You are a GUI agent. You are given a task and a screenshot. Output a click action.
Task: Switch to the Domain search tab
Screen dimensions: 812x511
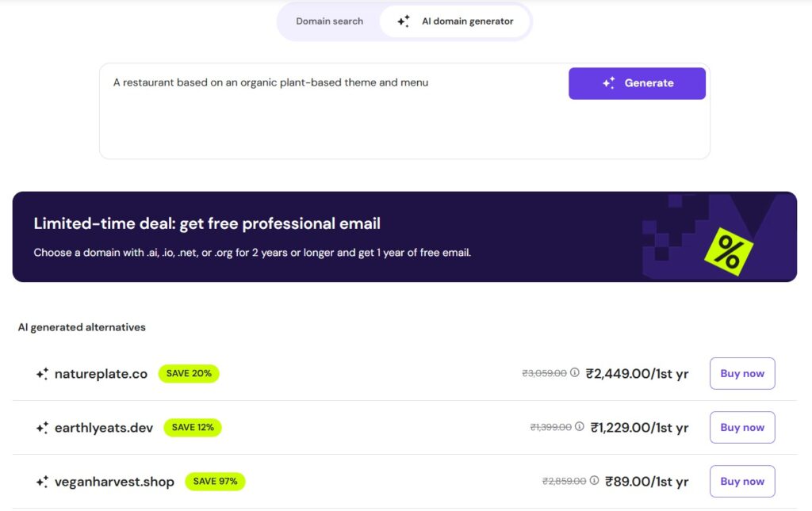click(329, 21)
